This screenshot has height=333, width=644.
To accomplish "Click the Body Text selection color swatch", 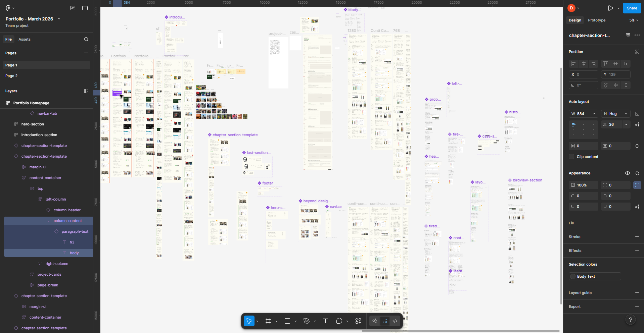I will pos(573,276).
